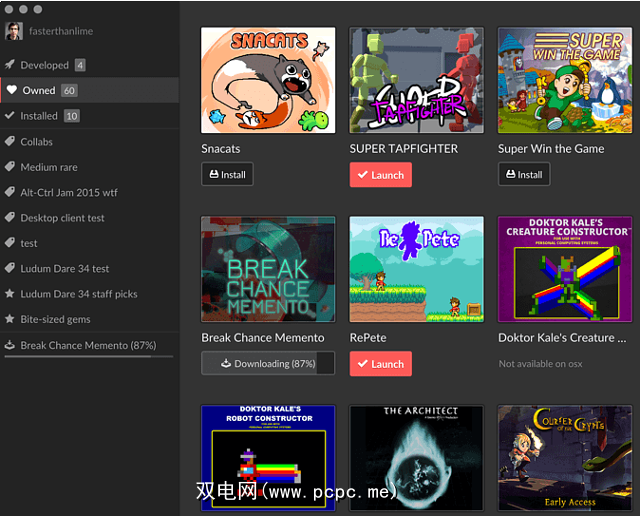The width and height of the screenshot is (640, 516).
Task: Select the Owned tab
Action: point(89,90)
